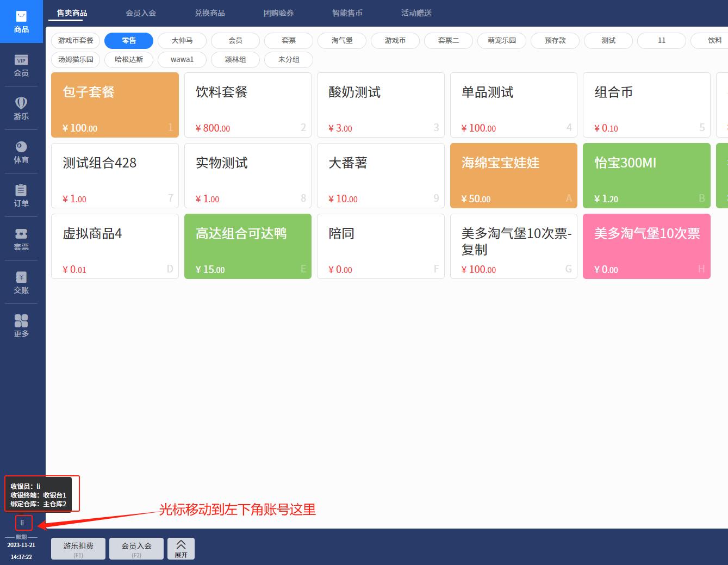Open the 套票 ticket sidebar section

click(21, 239)
